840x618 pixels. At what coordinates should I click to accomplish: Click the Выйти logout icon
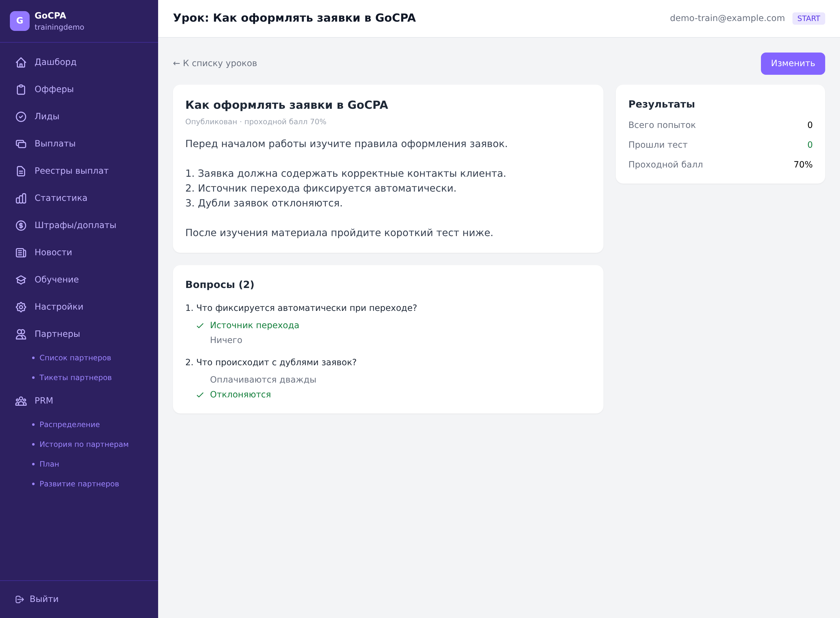20,599
